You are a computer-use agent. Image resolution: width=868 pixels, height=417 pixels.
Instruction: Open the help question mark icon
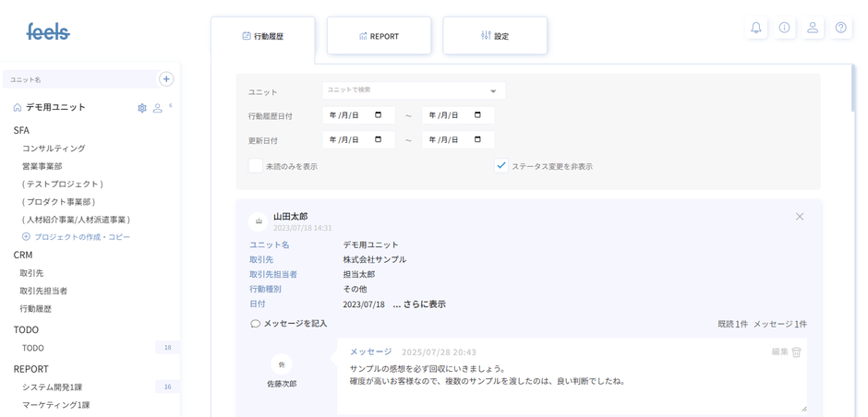tap(840, 28)
